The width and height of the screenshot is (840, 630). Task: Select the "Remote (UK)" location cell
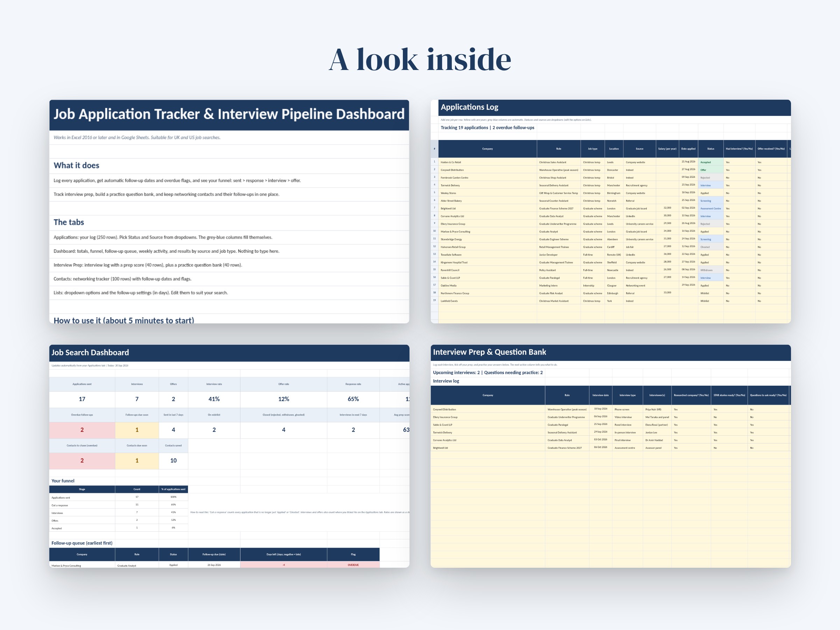click(x=614, y=255)
